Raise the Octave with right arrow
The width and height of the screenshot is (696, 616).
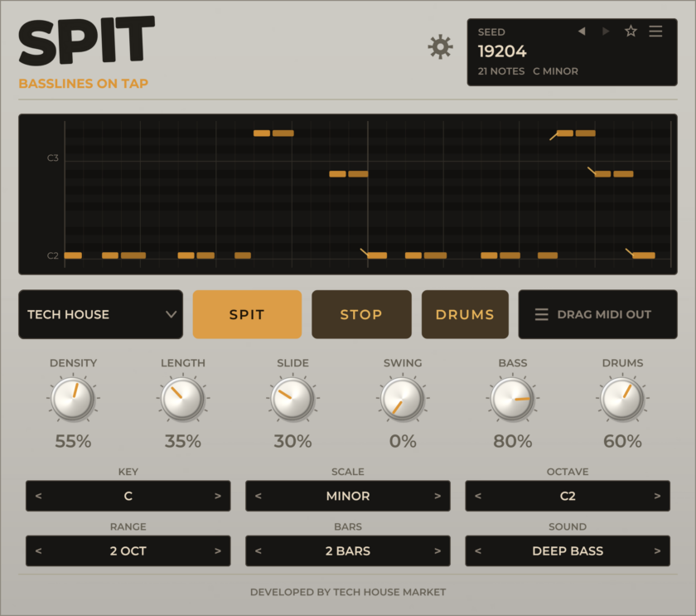pyautogui.click(x=657, y=496)
